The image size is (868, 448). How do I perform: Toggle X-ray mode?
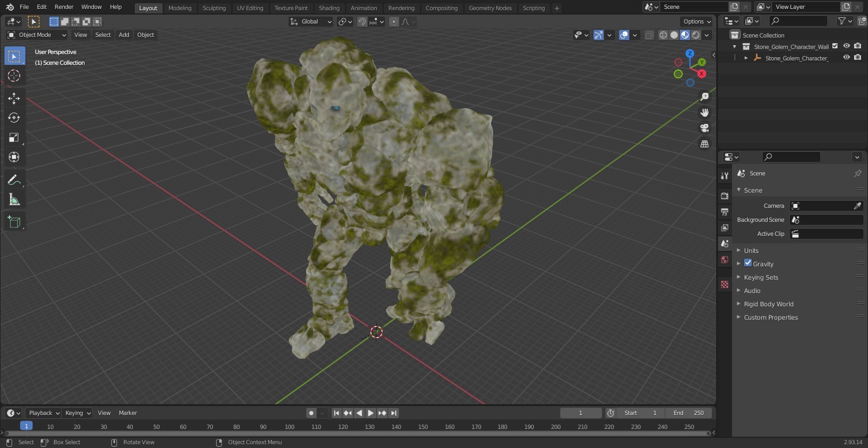[649, 35]
